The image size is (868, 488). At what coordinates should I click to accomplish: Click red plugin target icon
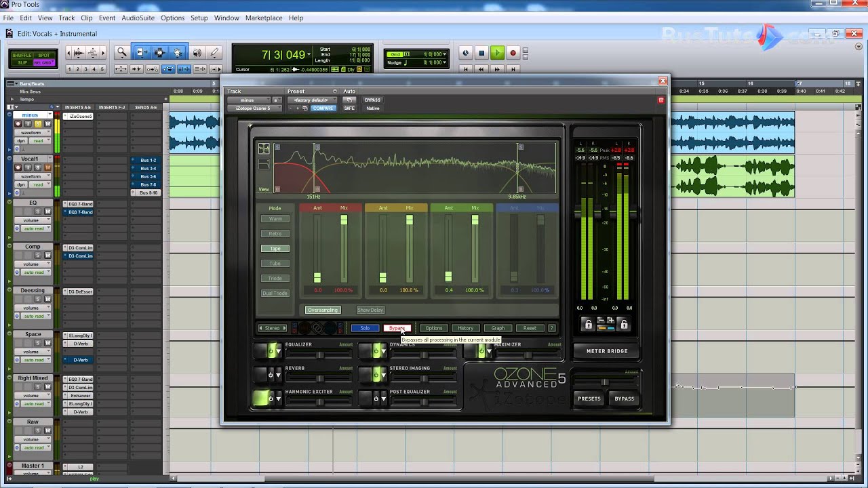pos(661,100)
